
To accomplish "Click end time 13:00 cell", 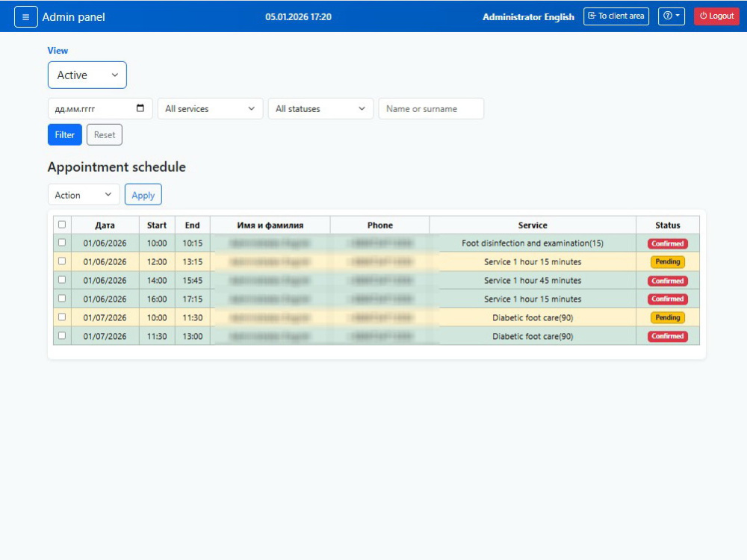I will (193, 336).
